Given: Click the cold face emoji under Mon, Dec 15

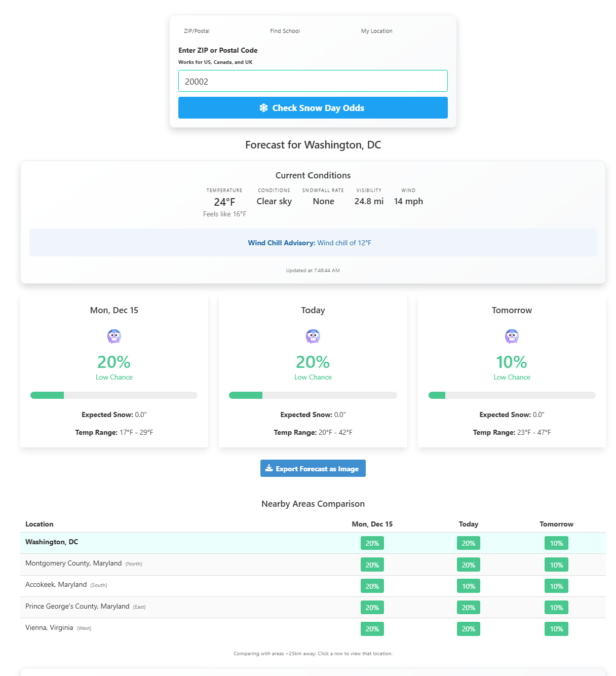Looking at the screenshot, I should (114, 336).
